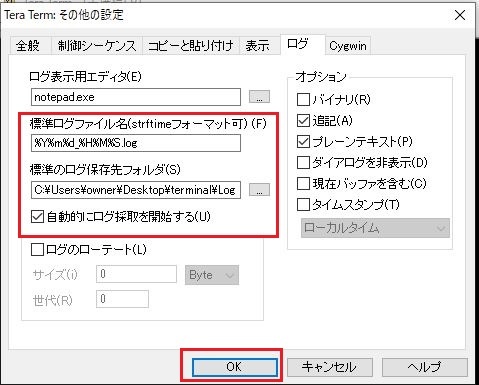Browse for log viewer editor executable
The width and height of the screenshot is (479, 385).
(259, 97)
